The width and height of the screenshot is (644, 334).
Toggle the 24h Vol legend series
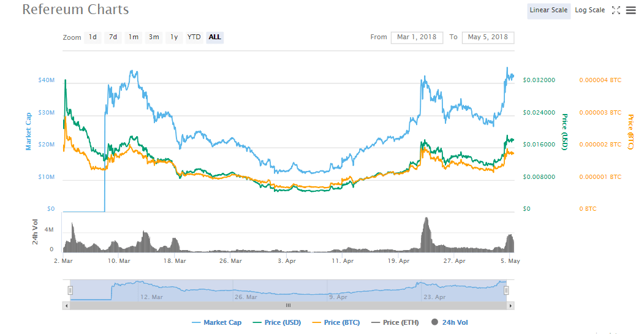[450, 322]
